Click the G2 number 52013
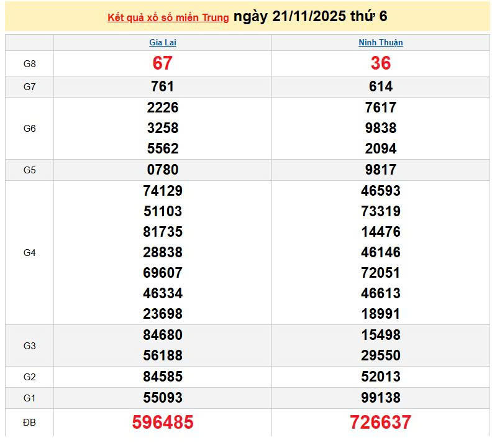The height and width of the screenshot is (448, 492). click(380, 377)
